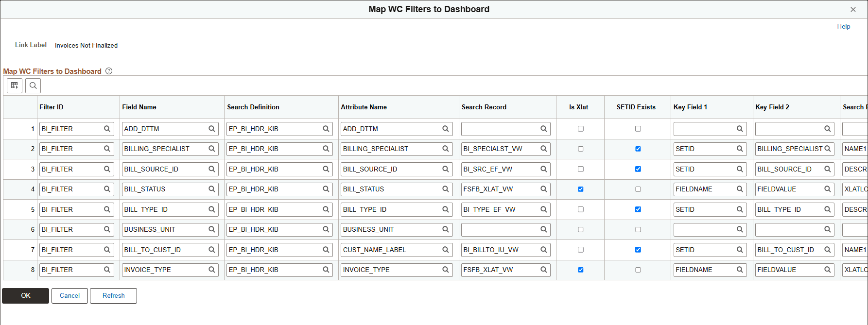Click the help question mark beside the grid title
This screenshot has height=325, width=868.
[109, 71]
